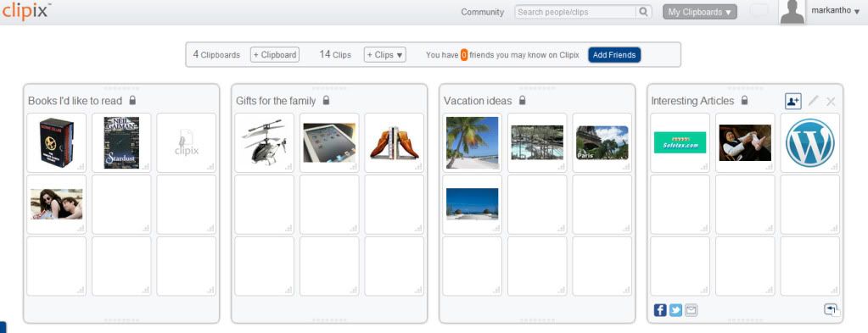The height and width of the screenshot is (333, 868).
Task: Click the Add Friends button
Action: [614, 55]
